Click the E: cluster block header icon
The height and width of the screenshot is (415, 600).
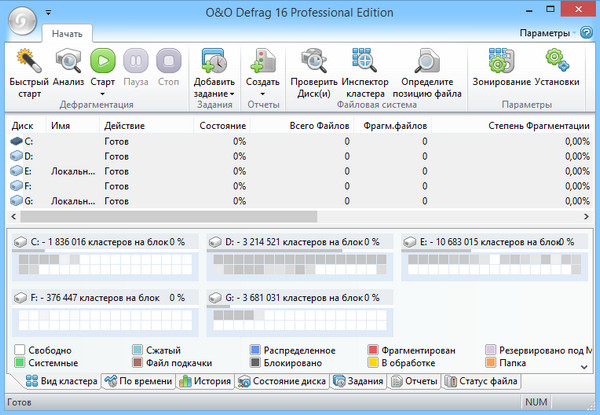point(410,242)
